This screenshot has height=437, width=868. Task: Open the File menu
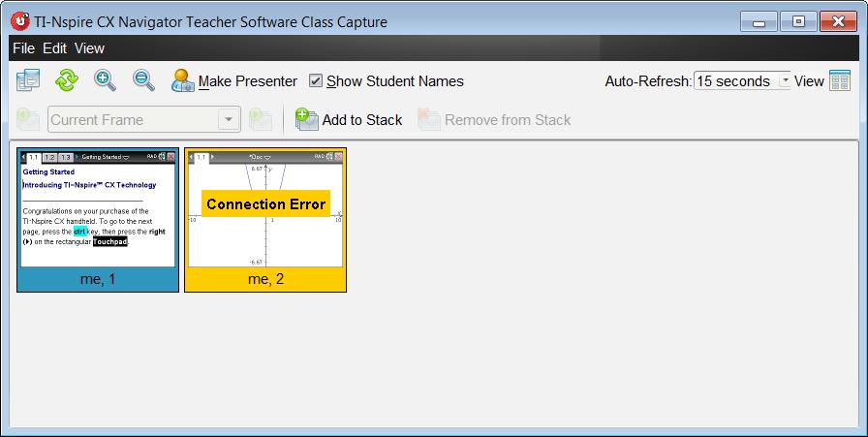24,48
